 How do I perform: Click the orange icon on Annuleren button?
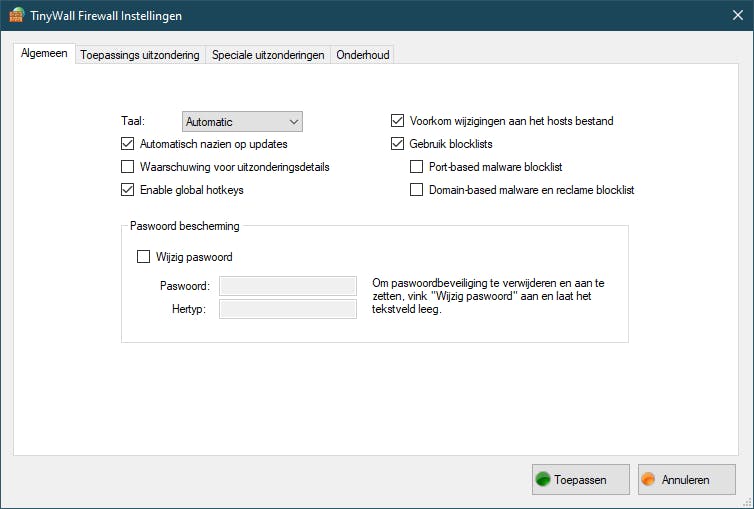pos(648,480)
